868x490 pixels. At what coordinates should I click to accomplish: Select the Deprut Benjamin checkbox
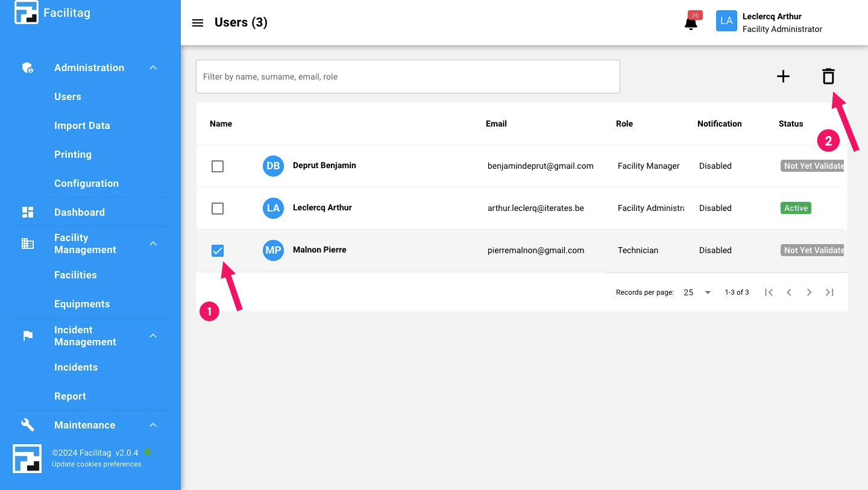218,166
